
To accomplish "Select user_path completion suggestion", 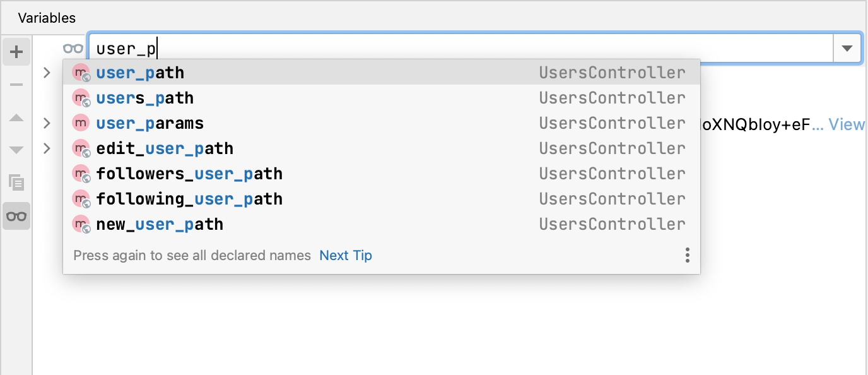I will point(140,73).
